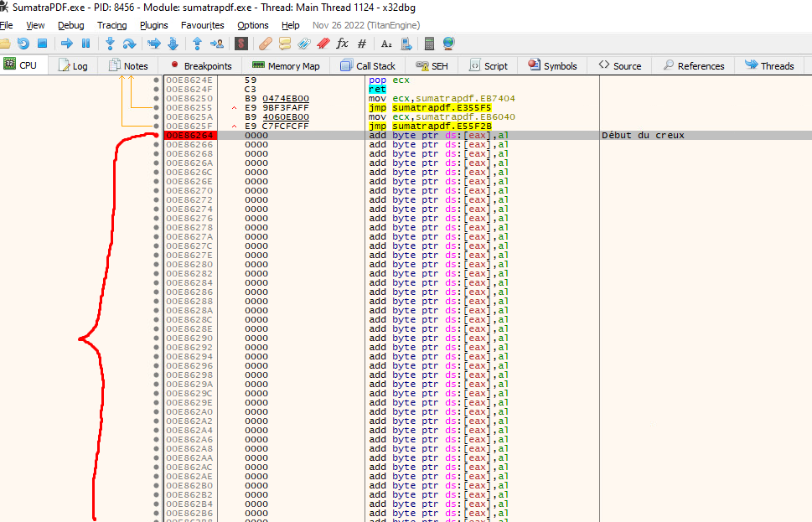Start trace into
Image resolution: width=812 pixels, height=522 pixels.
point(154,44)
